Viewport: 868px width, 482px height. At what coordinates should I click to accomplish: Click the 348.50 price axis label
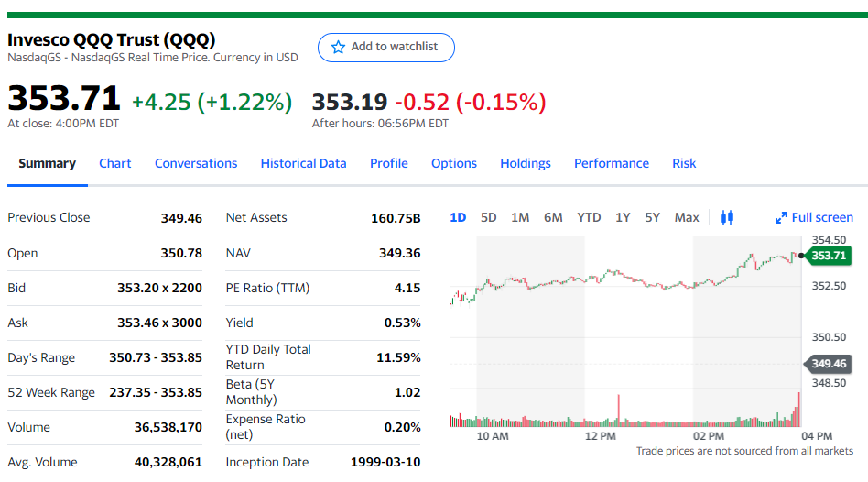click(829, 383)
